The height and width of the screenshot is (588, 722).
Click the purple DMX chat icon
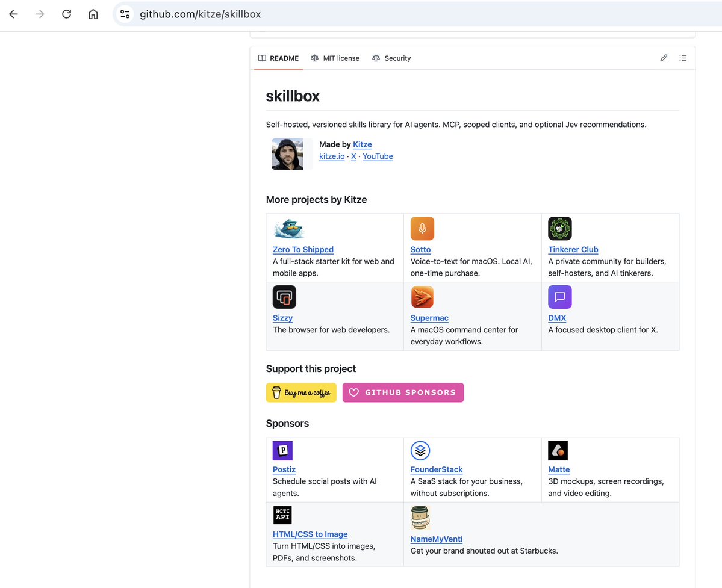pos(560,297)
